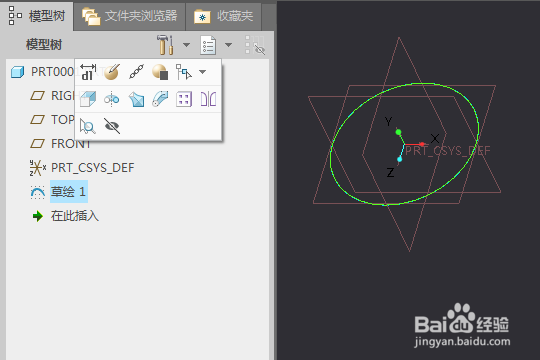Click the X axis label in viewport
The height and width of the screenshot is (360, 540).
click(435, 138)
